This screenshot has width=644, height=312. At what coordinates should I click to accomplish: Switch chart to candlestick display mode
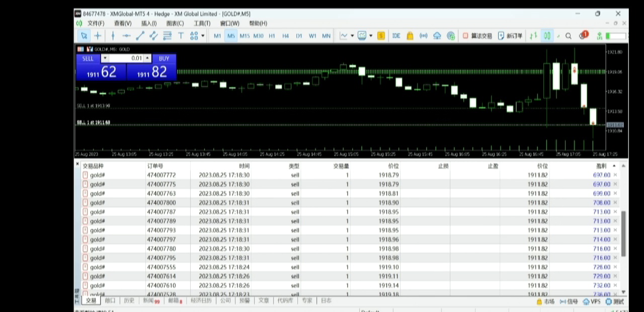547,36
